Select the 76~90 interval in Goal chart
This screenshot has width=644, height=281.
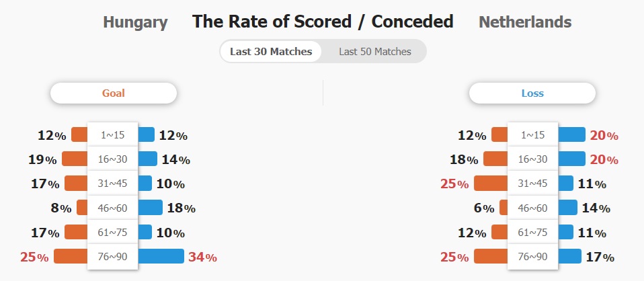(113, 256)
